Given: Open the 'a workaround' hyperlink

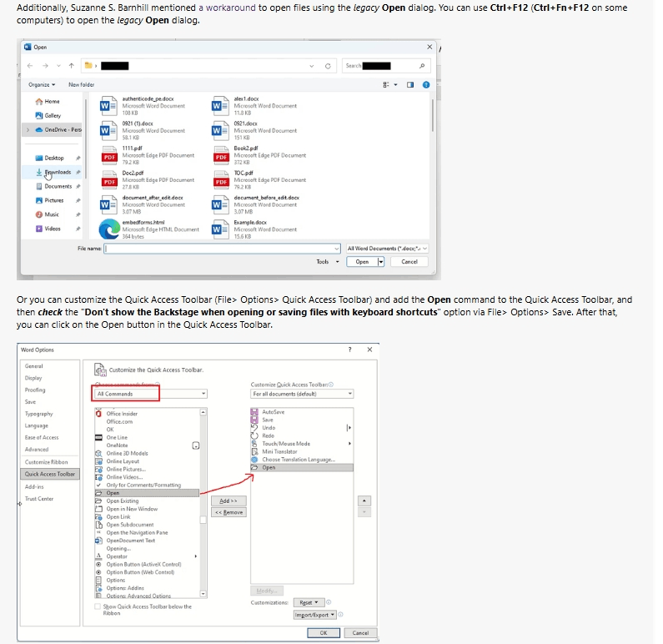Looking at the screenshot, I should click(227, 8).
